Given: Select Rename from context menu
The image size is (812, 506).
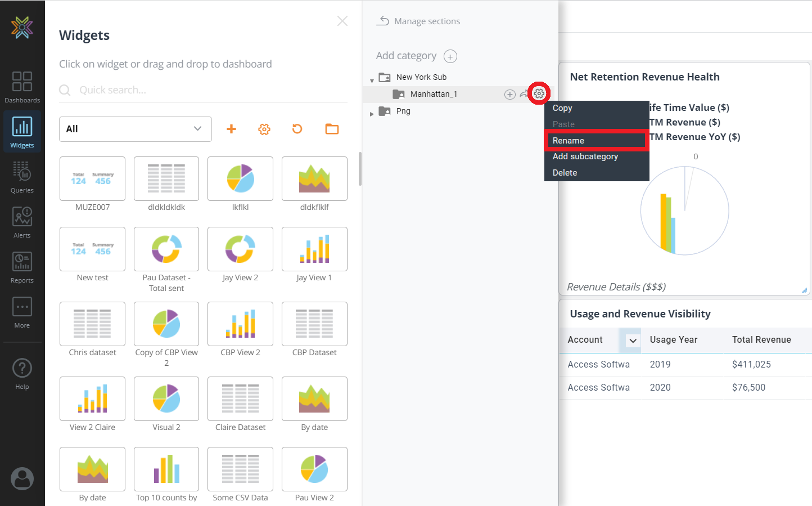Looking at the screenshot, I should tap(596, 141).
